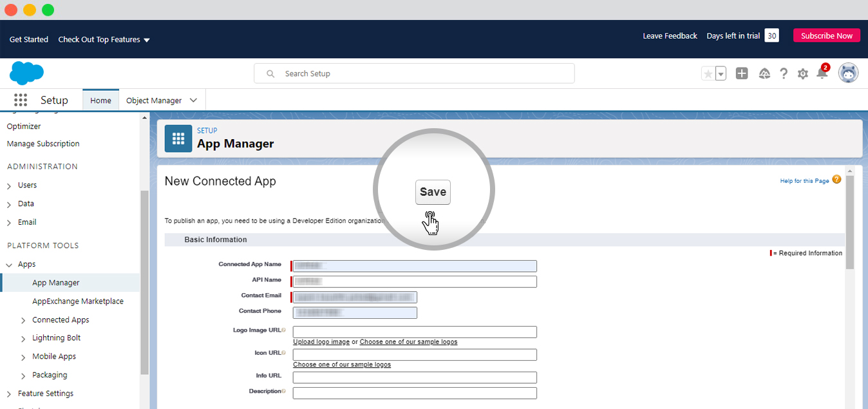Focus the Icon URL field
The width and height of the screenshot is (868, 409).
tap(415, 355)
